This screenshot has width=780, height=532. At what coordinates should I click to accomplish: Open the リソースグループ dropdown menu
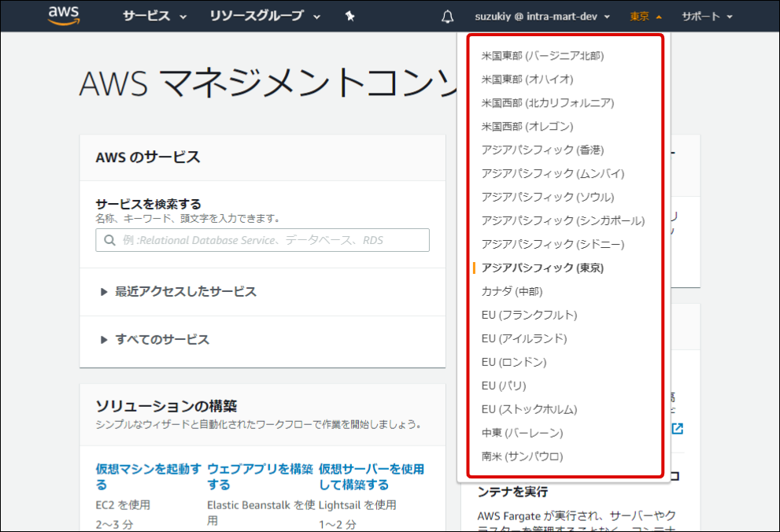[265, 17]
